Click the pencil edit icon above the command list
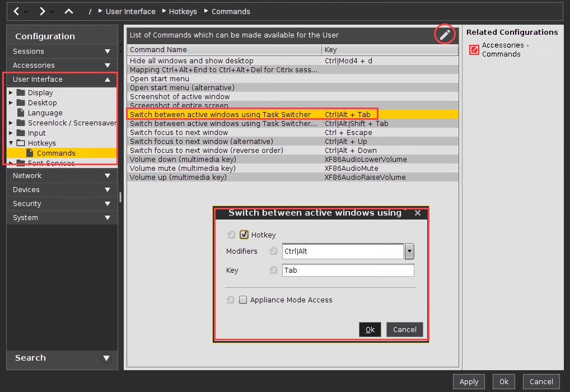570x392 pixels. pyautogui.click(x=445, y=35)
